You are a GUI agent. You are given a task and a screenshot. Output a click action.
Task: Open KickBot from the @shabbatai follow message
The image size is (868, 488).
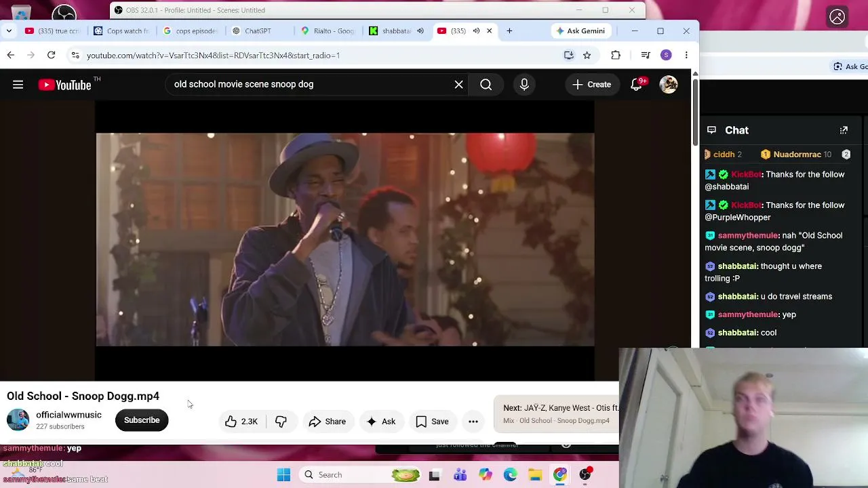click(746, 175)
